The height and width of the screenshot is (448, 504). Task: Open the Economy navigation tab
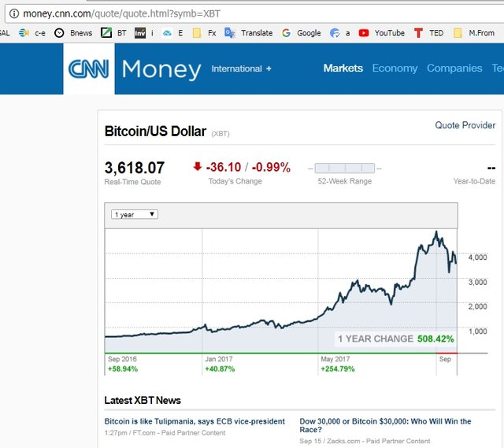(x=395, y=68)
